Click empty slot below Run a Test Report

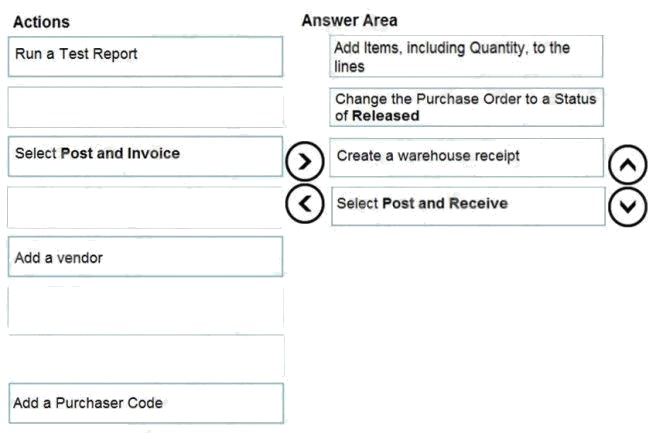pos(145,107)
